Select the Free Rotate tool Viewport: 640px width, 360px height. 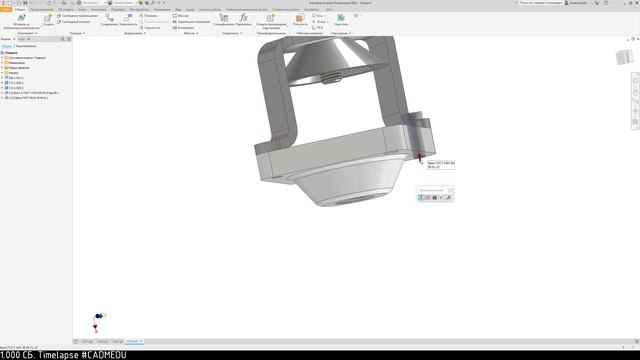[74, 22]
